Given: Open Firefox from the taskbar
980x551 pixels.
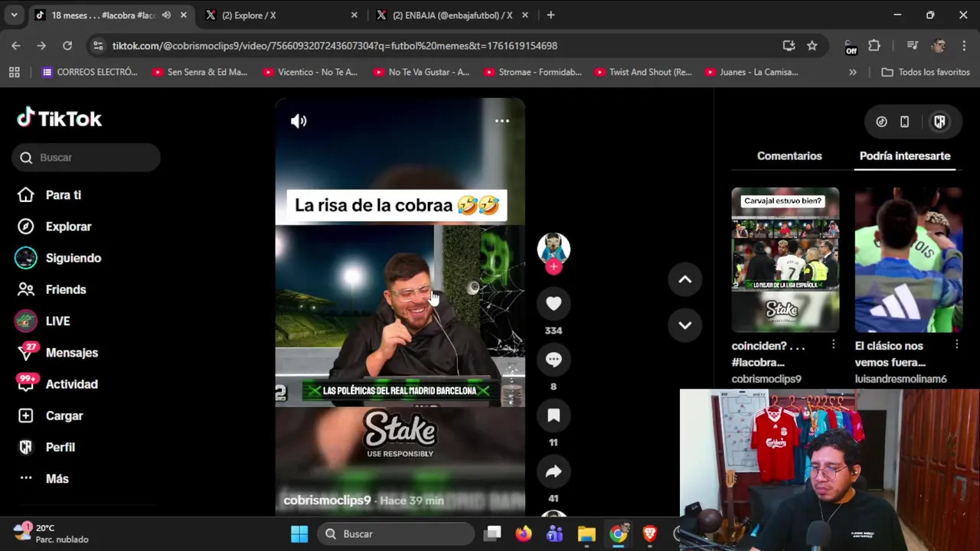Looking at the screenshot, I should 523,534.
